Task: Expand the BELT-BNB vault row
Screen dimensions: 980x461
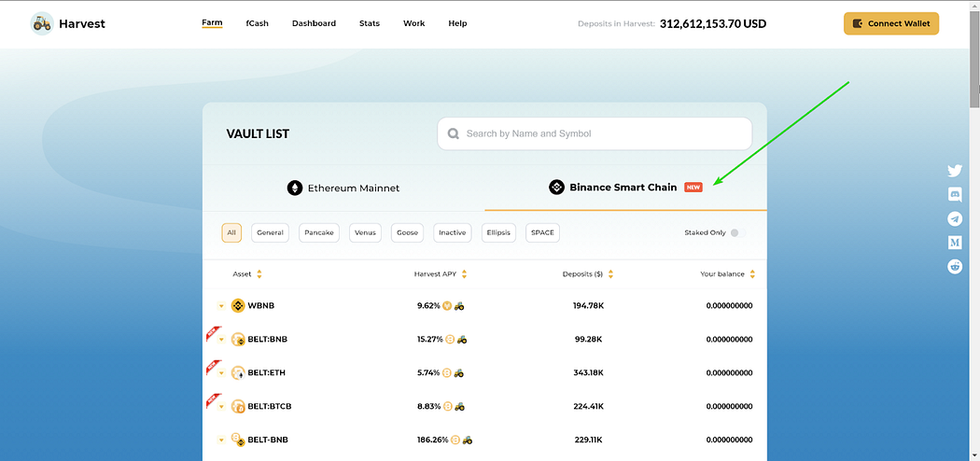Action: tap(220, 440)
